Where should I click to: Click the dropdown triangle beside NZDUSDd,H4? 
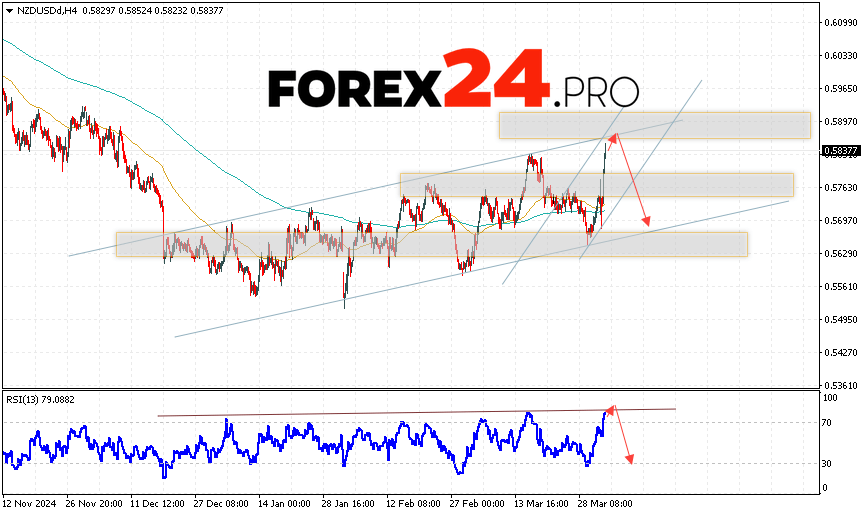(9, 9)
